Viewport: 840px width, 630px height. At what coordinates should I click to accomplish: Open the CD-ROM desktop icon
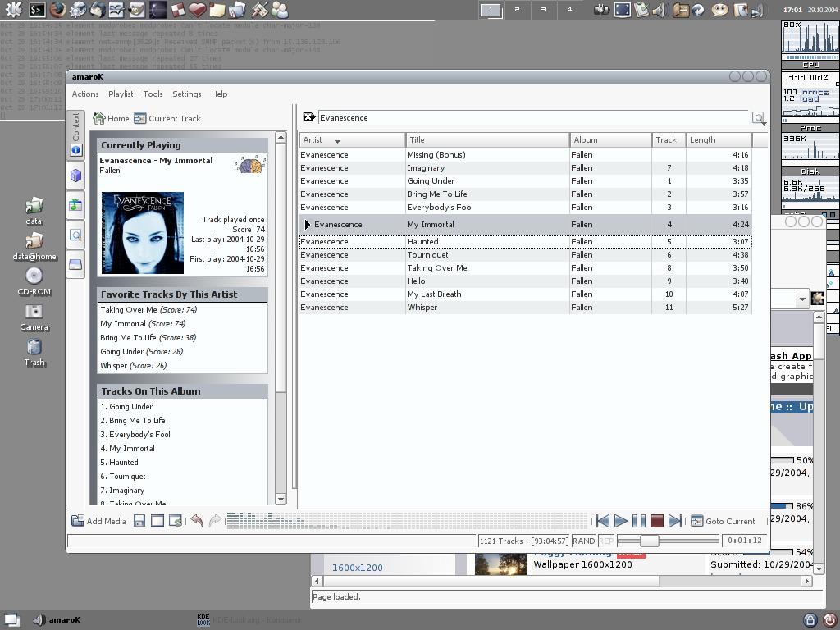tap(34, 282)
